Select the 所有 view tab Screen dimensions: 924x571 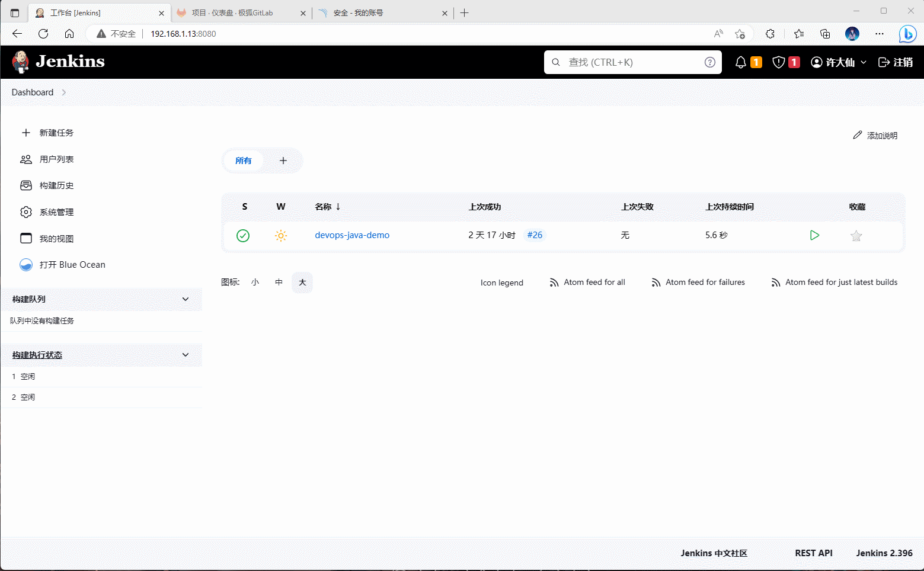[243, 161]
